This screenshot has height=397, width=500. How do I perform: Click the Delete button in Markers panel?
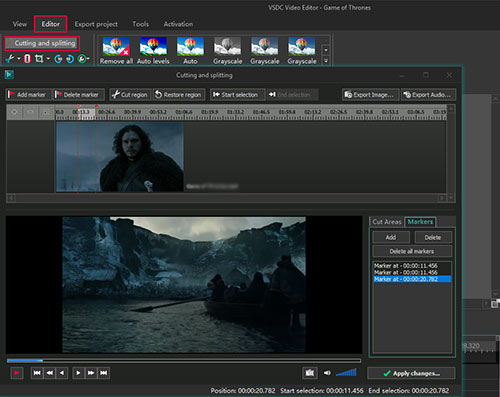(x=433, y=237)
